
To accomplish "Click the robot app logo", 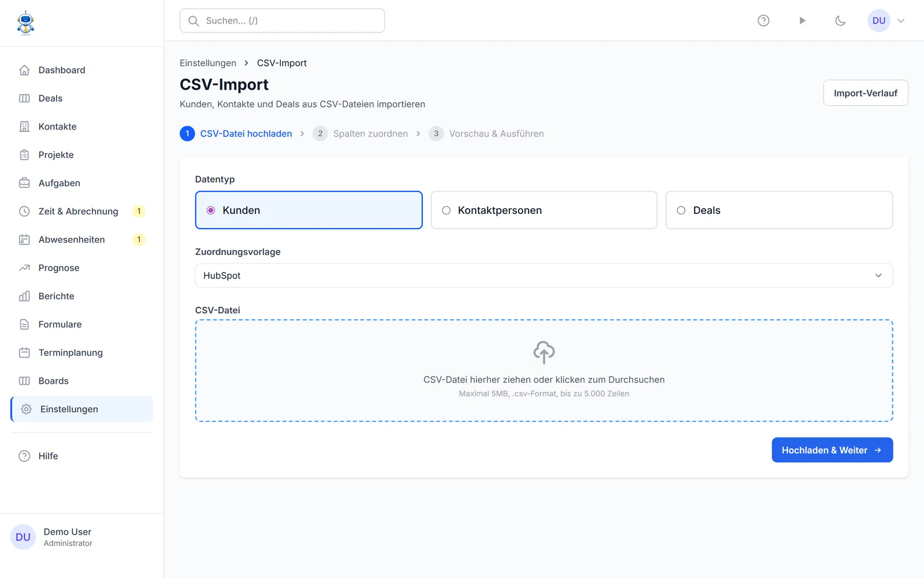I will [x=25, y=23].
